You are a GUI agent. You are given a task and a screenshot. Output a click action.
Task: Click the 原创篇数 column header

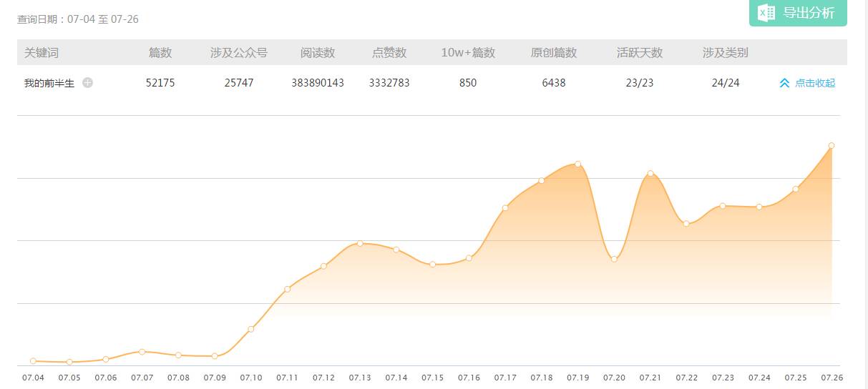coord(554,53)
